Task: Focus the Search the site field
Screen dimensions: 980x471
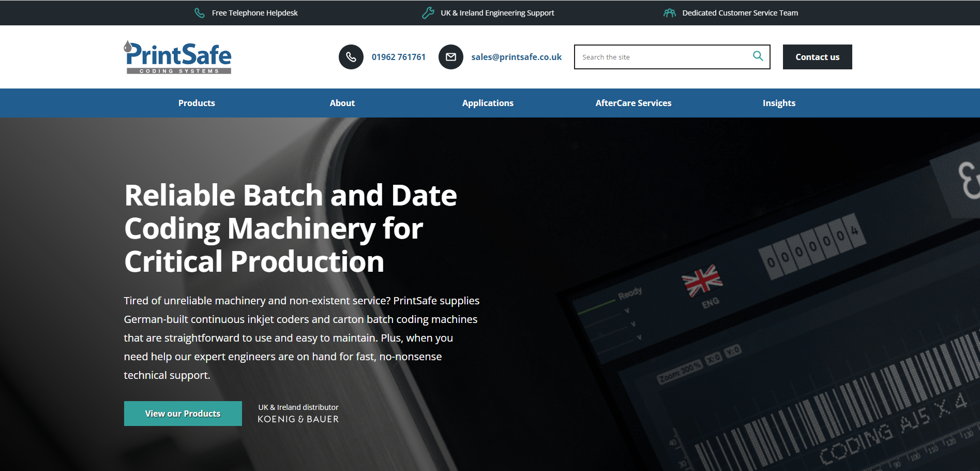Action: pyautogui.click(x=665, y=57)
